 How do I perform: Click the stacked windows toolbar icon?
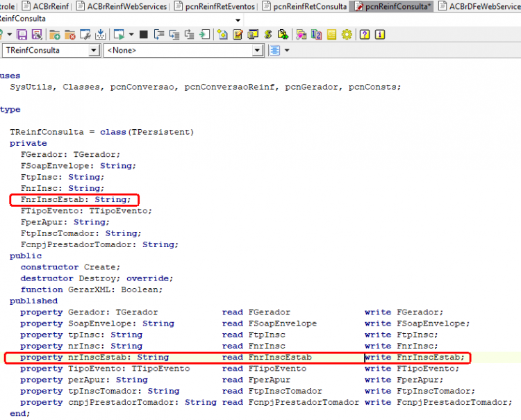tap(253, 35)
